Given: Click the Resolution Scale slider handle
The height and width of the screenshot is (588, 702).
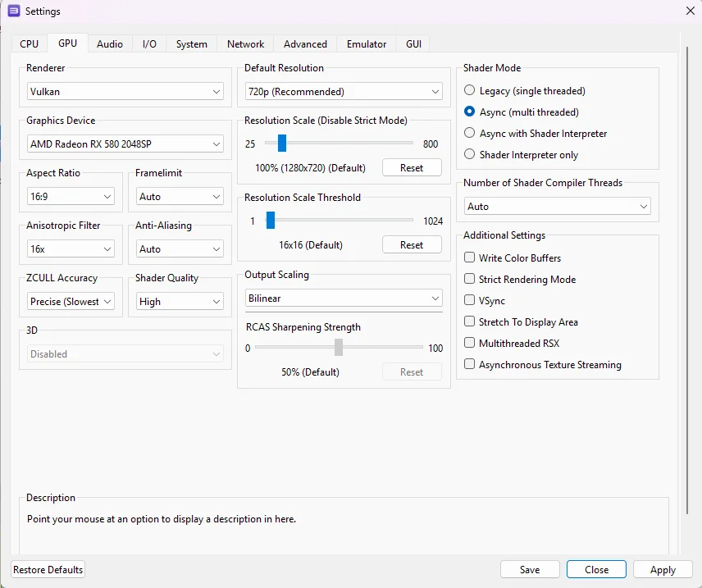Looking at the screenshot, I should click(x=281, y=143).
